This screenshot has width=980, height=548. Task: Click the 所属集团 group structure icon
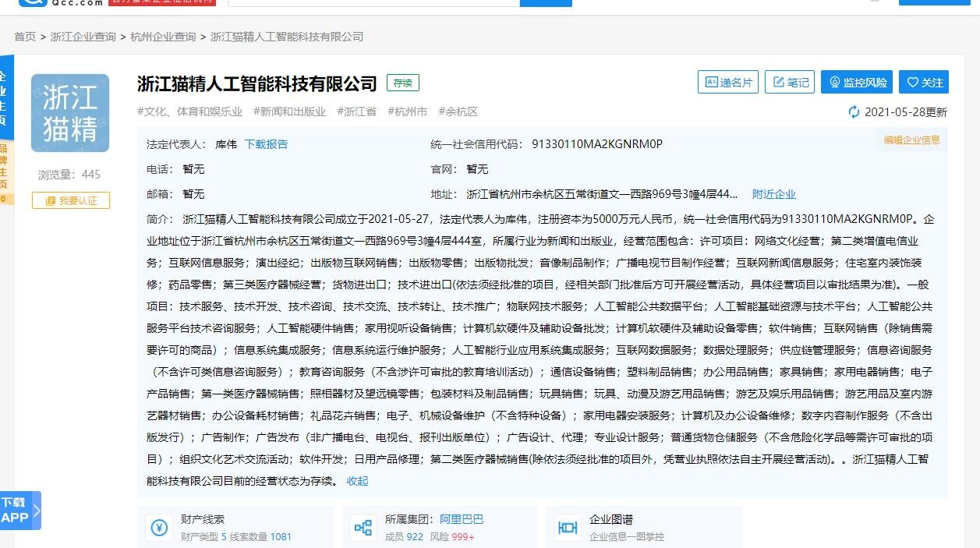[x=363, y=527]
